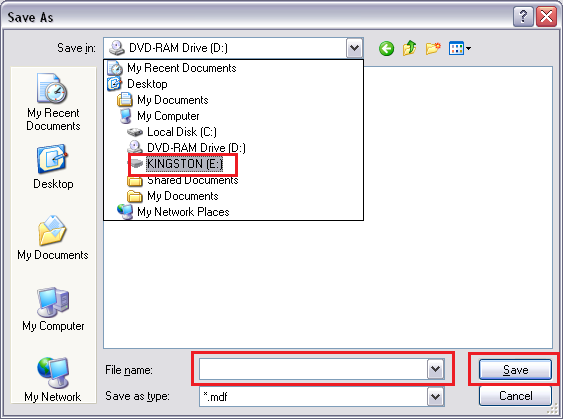This screenshot has width=563, height=419.
Task: Collapse the Save in dropdown arrow
Action: click(x=354, y=48)
